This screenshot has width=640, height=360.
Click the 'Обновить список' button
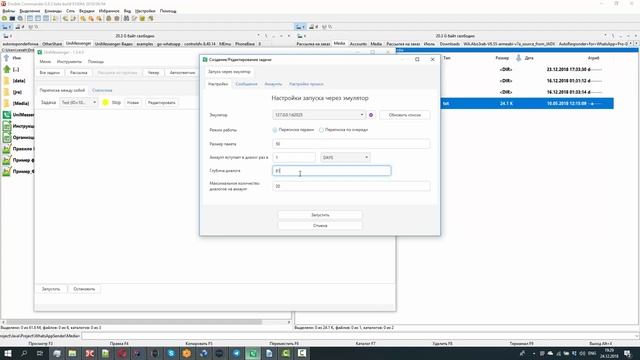(404, 115)
